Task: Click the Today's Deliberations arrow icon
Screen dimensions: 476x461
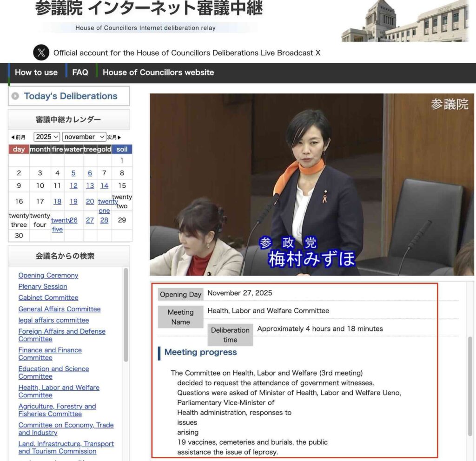Action: [15, 96]
